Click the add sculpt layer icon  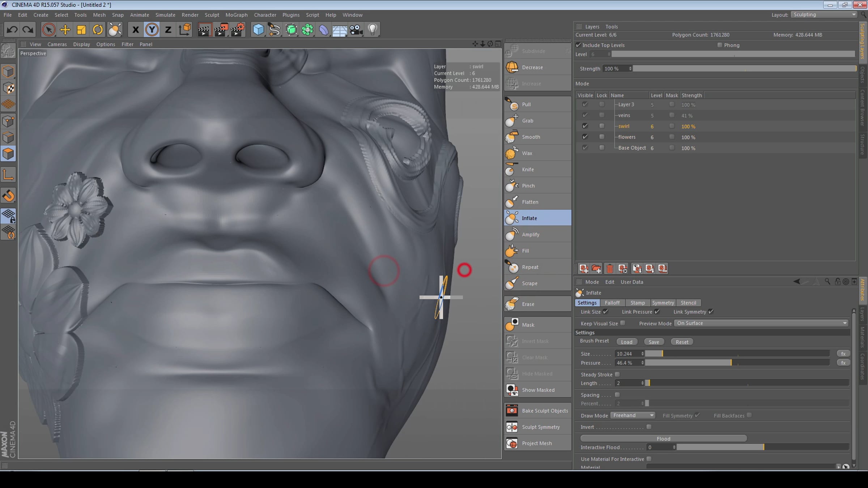point(584,269)
